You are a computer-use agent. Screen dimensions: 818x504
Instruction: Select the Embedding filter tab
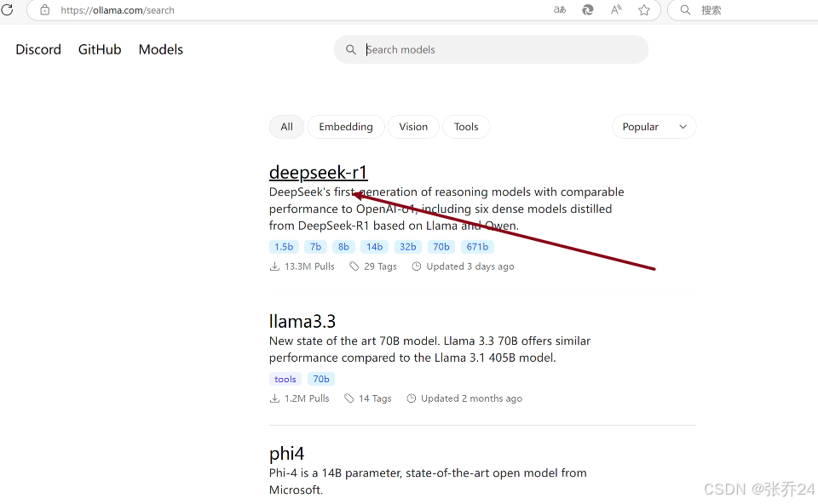[x=346, y=127]
